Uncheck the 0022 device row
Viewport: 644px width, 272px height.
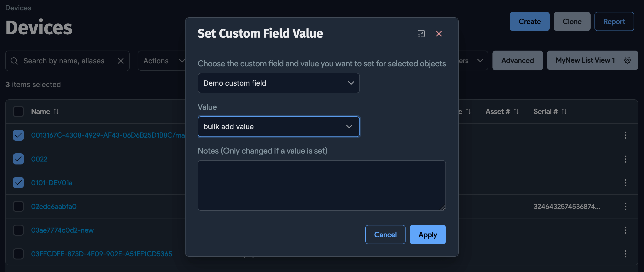pos(18,159)
